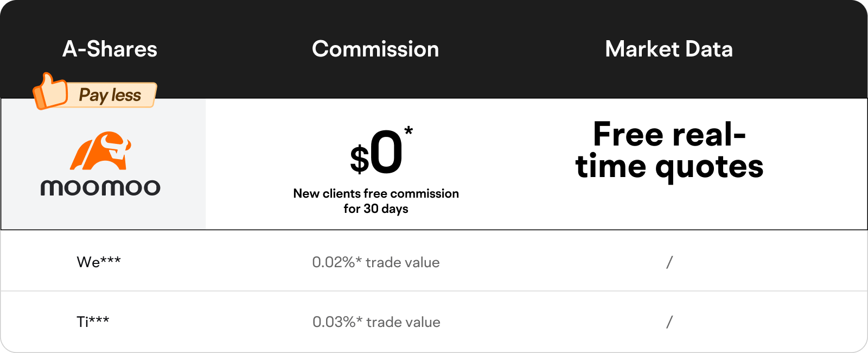Click the dollar sign before the zero

pos(360,159)
